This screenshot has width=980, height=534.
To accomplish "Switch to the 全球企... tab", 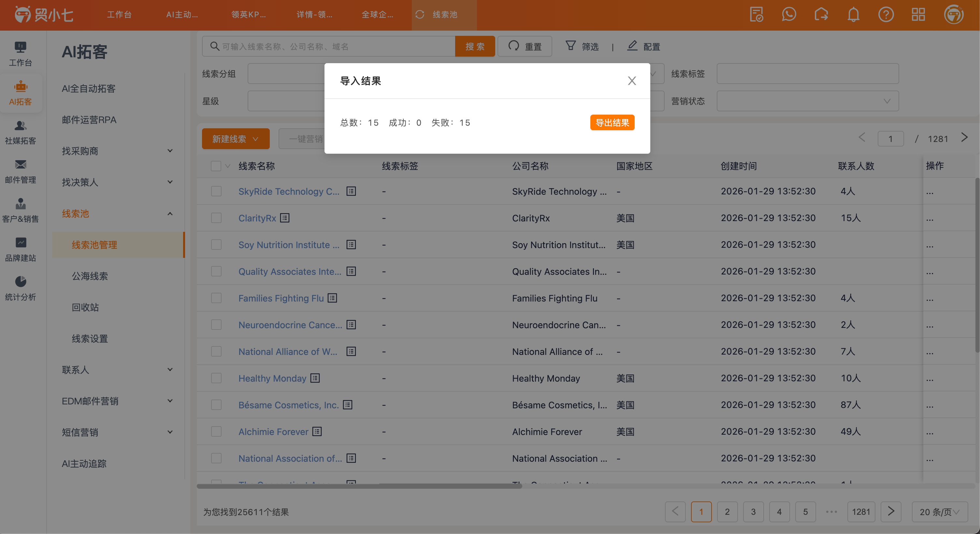I will point(377,15).
